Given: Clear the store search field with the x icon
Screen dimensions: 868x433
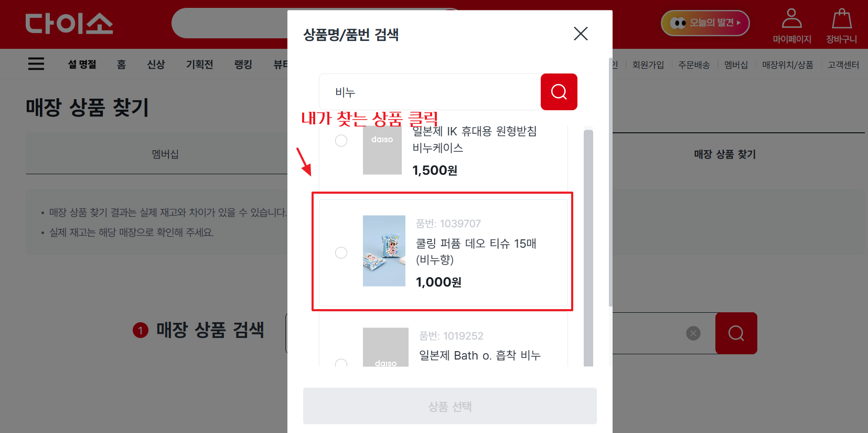Looking at the screenshot, I should 693,333.
